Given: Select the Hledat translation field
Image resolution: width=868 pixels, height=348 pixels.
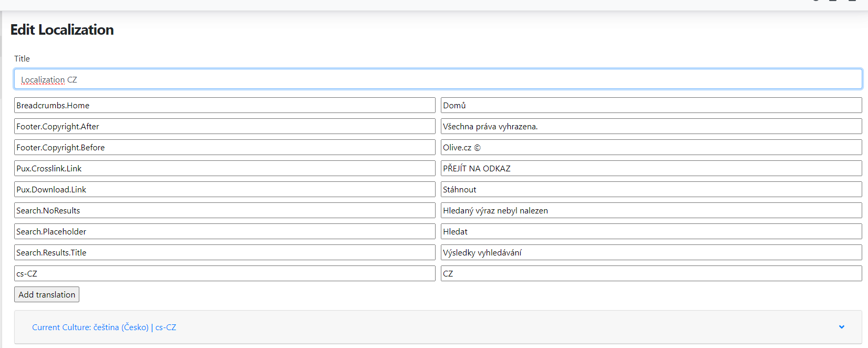Looking at the screenshot, I should tap(651, 231).
